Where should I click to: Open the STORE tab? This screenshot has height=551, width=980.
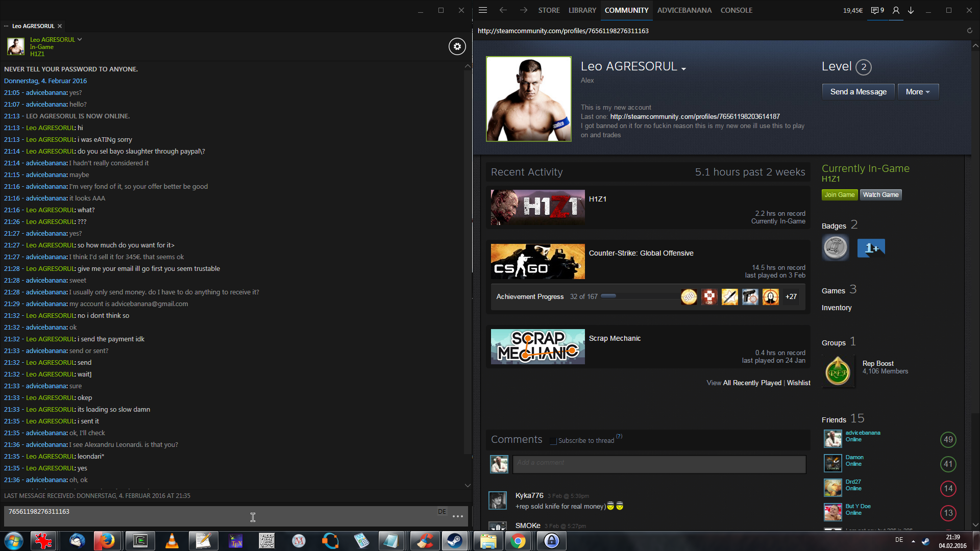click(549, 10)
